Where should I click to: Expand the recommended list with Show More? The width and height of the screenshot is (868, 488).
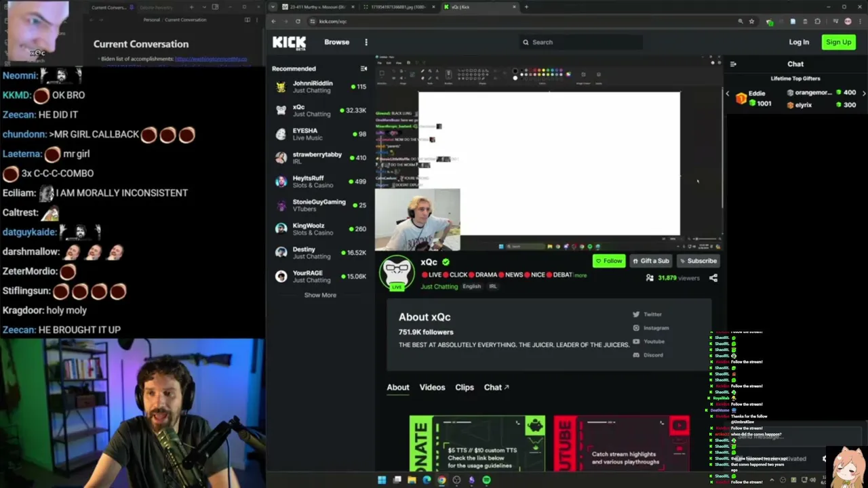(x=320, y=296)
